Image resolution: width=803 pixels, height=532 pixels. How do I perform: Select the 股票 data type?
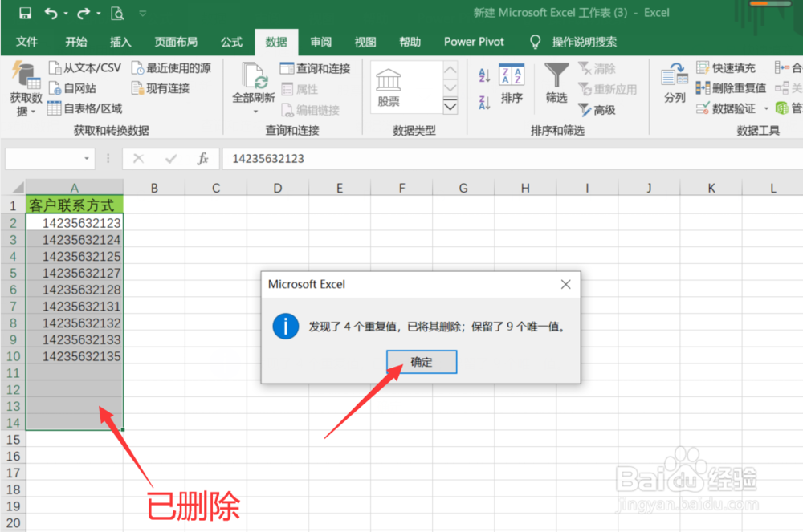coord(388,87)
